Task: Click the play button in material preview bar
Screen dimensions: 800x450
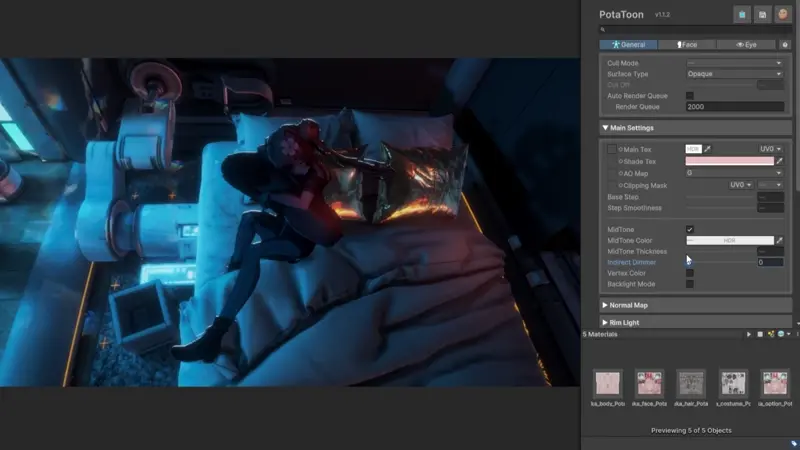Action: (749, 334)
